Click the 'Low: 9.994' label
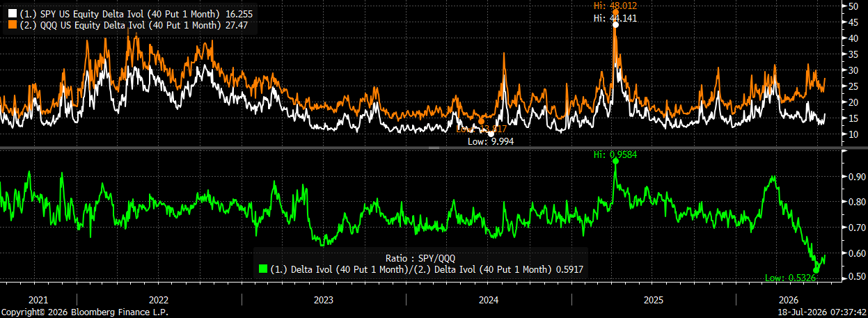The height and width of the screenshot is (318, 868). tap(489, 141)
